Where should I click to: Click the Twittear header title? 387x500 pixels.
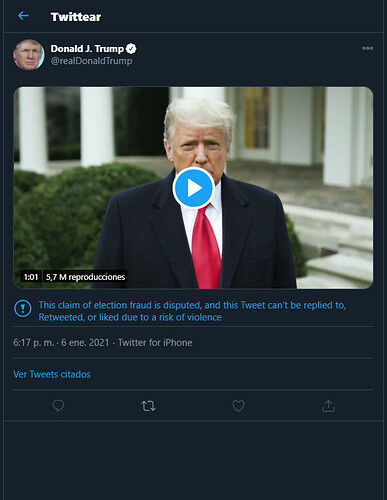[76, 17]
